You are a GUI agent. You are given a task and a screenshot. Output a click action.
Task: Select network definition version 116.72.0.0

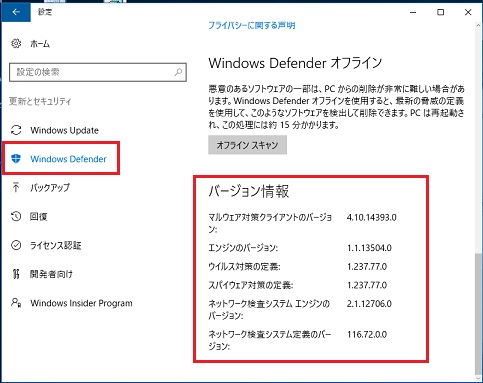[x=367, y=334]
